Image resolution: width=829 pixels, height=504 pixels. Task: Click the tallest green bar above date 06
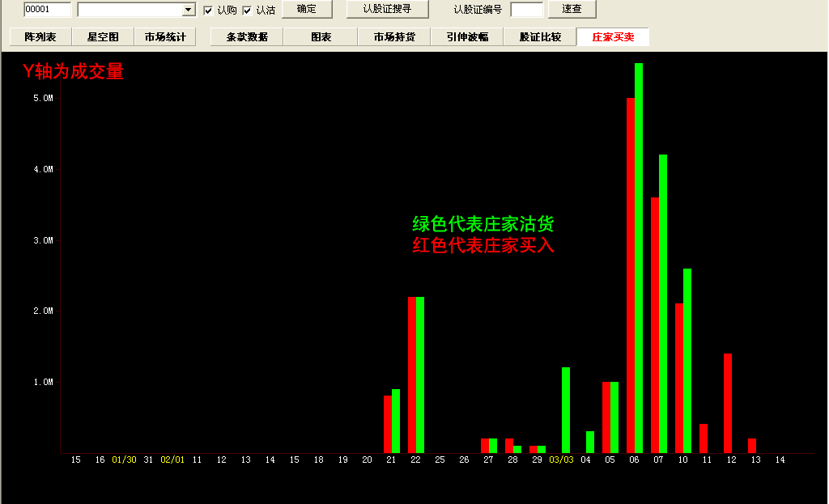pyautogui.click(x=639, y=257)
